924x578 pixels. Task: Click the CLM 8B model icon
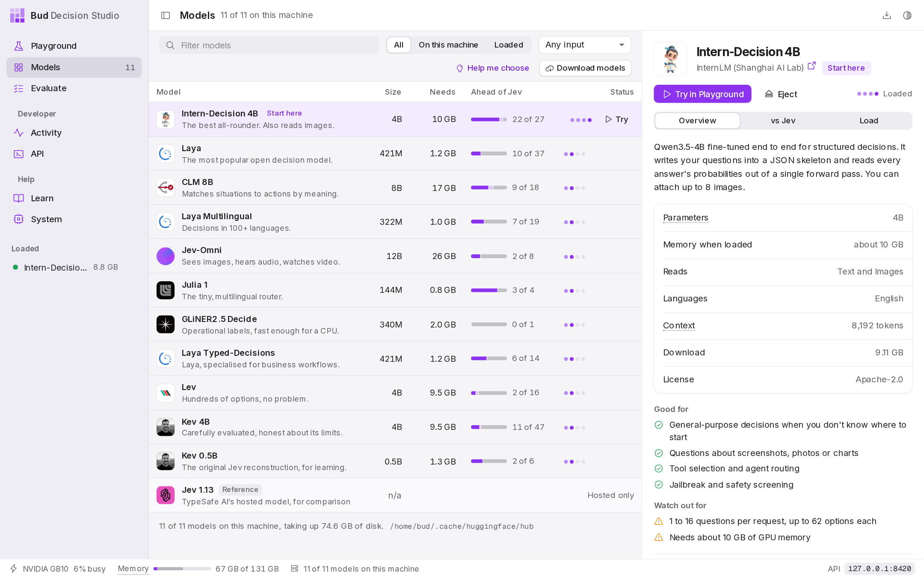(x=166, y=188)
